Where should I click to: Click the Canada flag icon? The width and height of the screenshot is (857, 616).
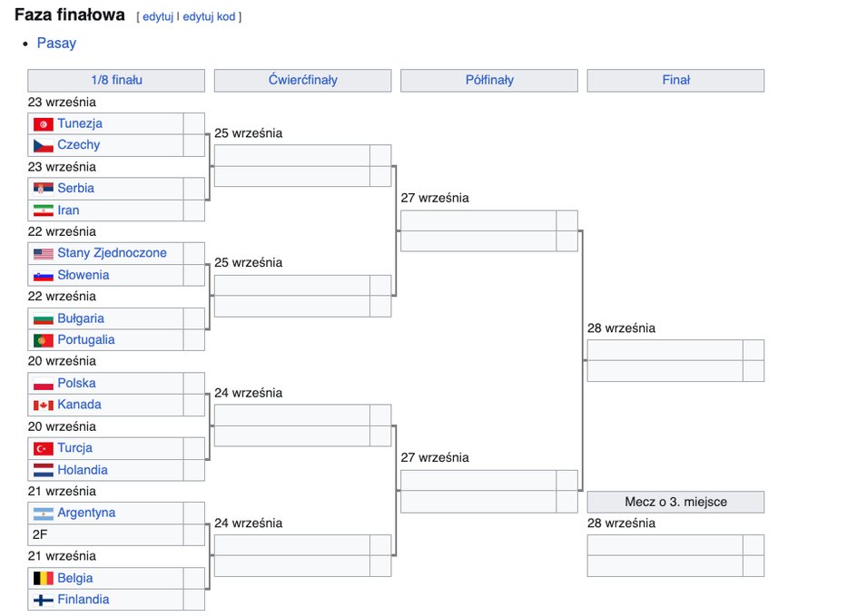43,405
